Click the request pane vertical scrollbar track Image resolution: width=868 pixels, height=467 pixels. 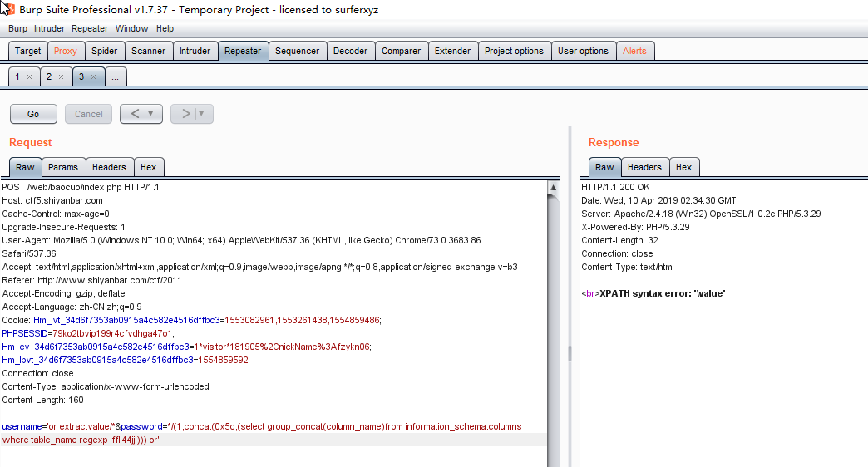[x=553, y=332]
